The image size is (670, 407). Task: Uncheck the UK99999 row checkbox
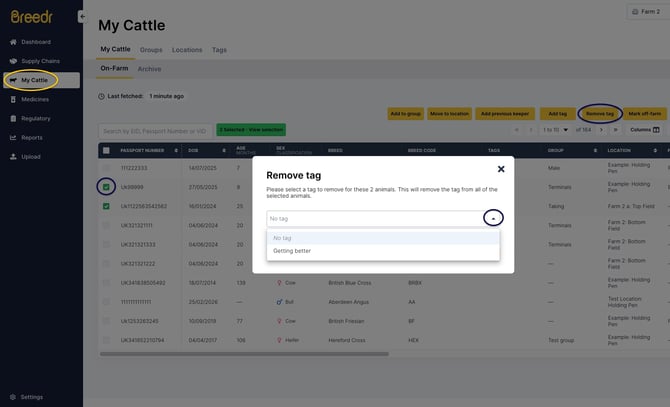[x=106, y=187]
